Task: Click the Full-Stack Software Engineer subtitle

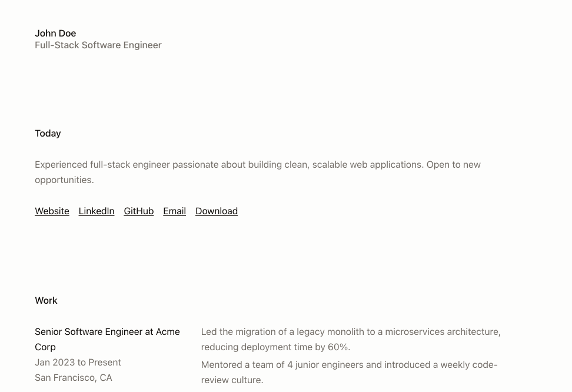Action: coord(98,45)
